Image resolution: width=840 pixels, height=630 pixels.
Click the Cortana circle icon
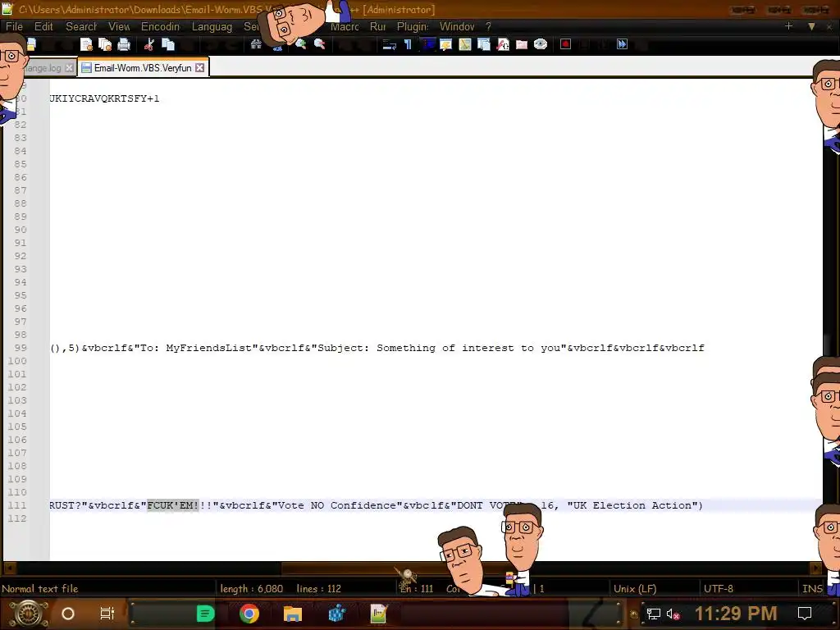(x=68, y=614)
